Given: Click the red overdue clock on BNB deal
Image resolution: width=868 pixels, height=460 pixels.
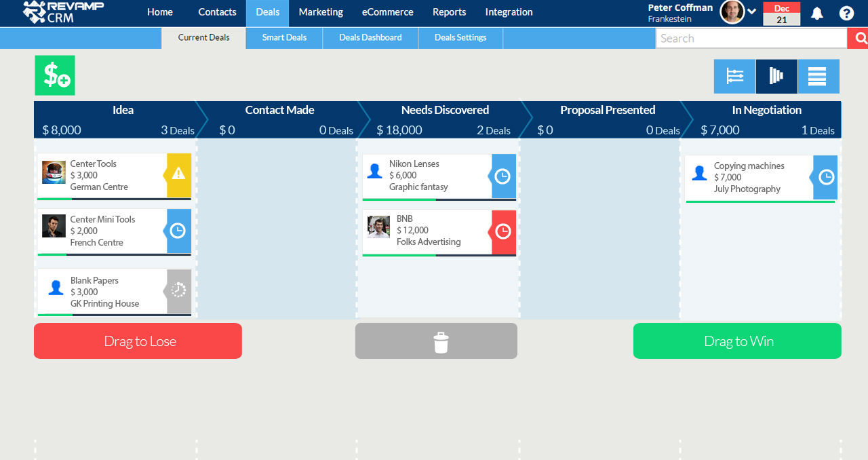Looking at the screenshot, I should click(x=503, y=233).
